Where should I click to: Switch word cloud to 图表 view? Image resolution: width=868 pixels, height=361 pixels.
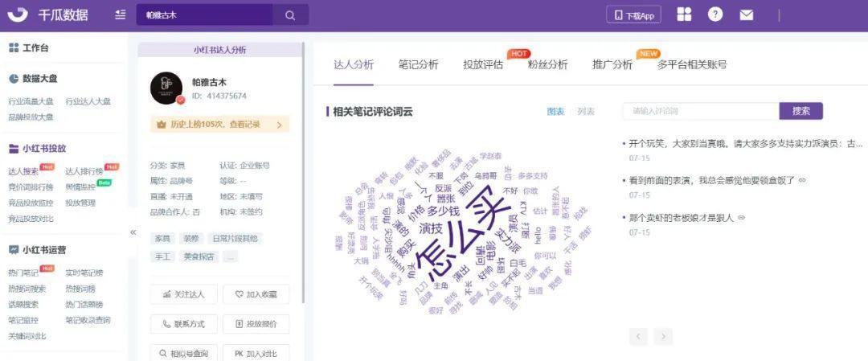555,112
